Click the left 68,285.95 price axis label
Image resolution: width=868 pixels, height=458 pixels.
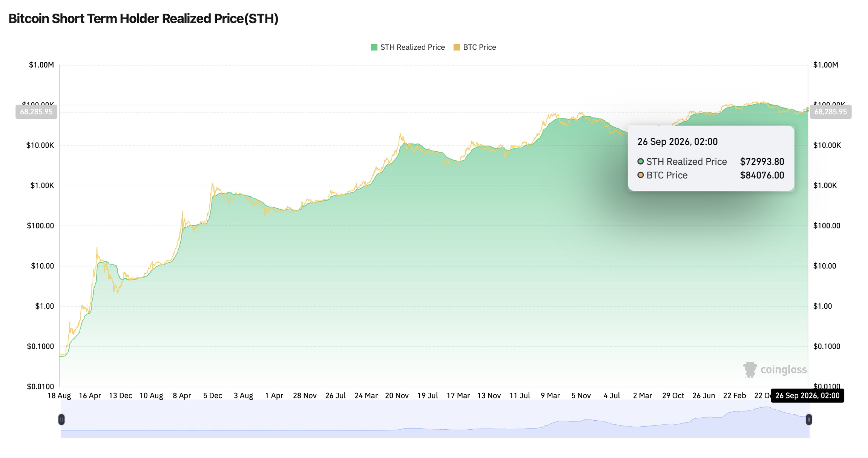[x=36, y=112]
